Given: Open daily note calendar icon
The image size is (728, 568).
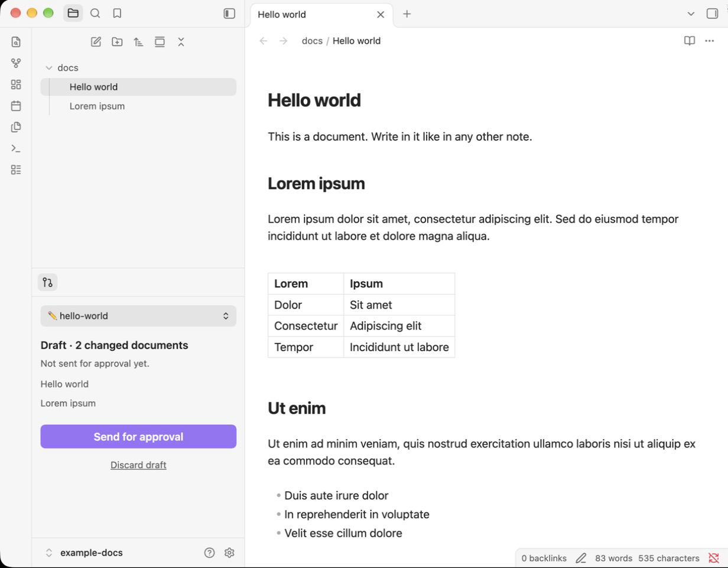Looking at the screenshot, I should 16,106.
